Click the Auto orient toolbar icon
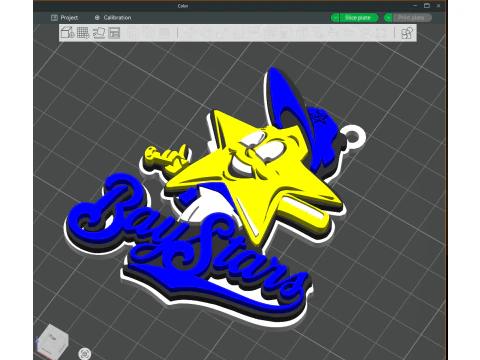This screenshot has width=480, height=360. [x=99, y=33]
